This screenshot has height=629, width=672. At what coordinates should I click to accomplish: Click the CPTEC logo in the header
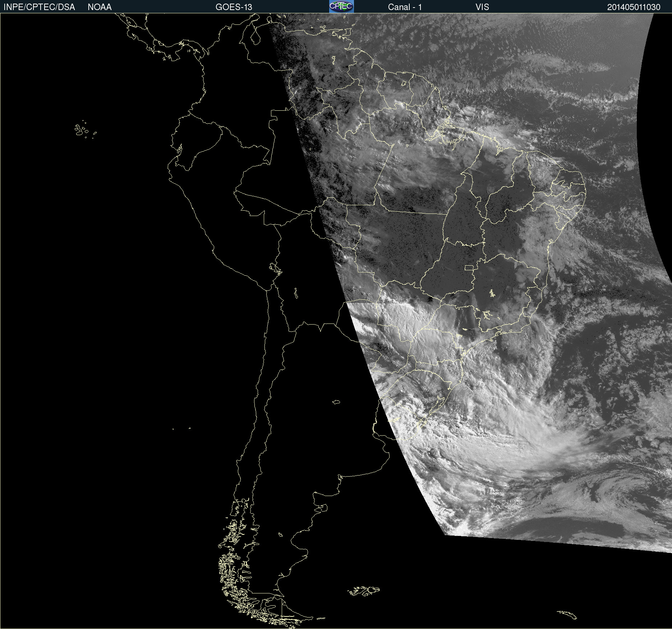(x=341, y=6)
